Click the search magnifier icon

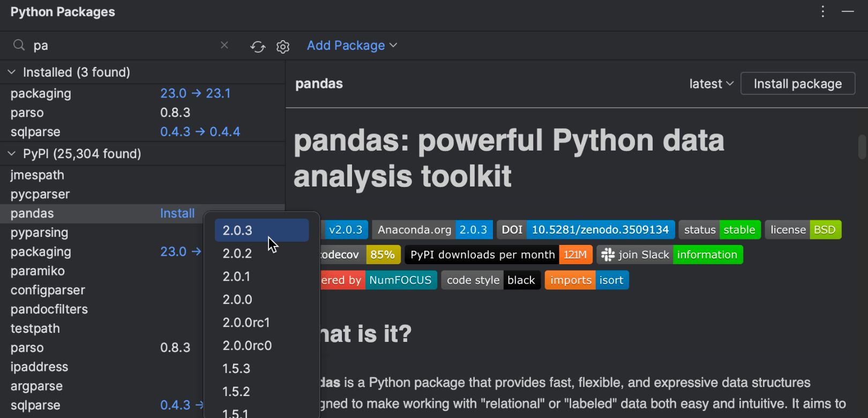tap(19, 46)
